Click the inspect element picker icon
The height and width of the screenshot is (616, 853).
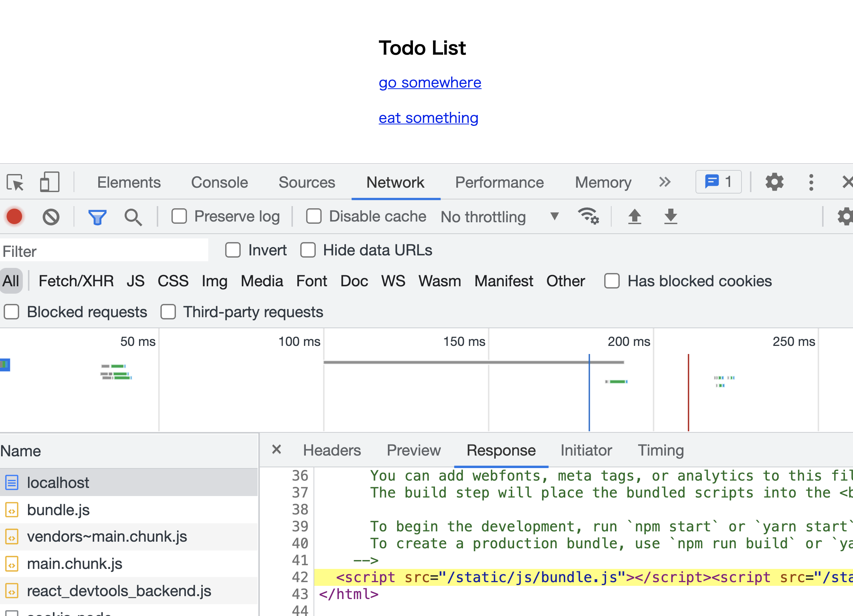(x=15, y=183)
